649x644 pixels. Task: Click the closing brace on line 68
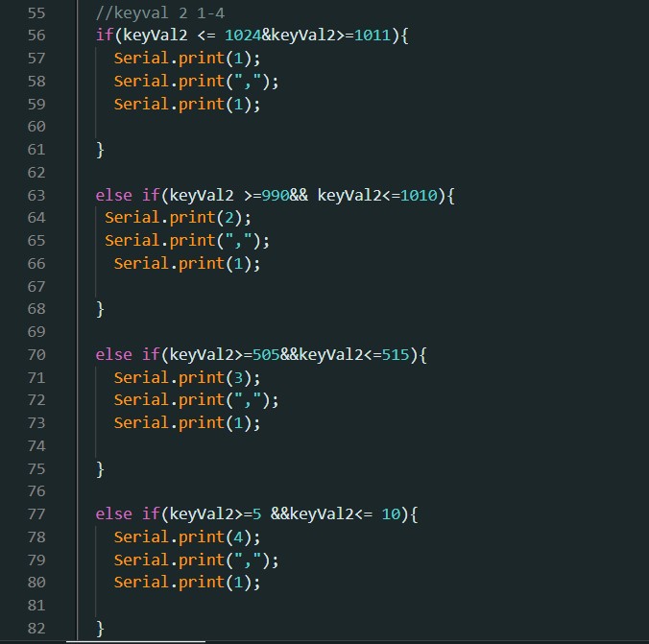tap(100, 309)
